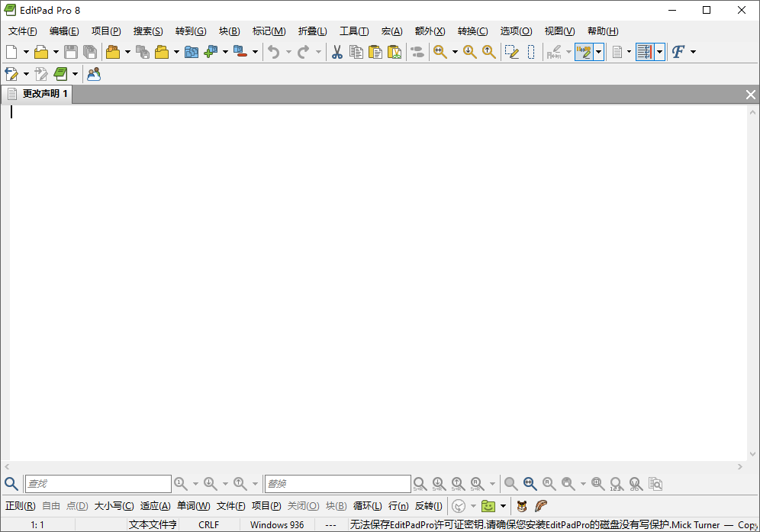The width and height of the screenshot is (760, 532).
Task: Click the Find Next down-arrow magnifier in top toolbar
Action: (470, 52)
